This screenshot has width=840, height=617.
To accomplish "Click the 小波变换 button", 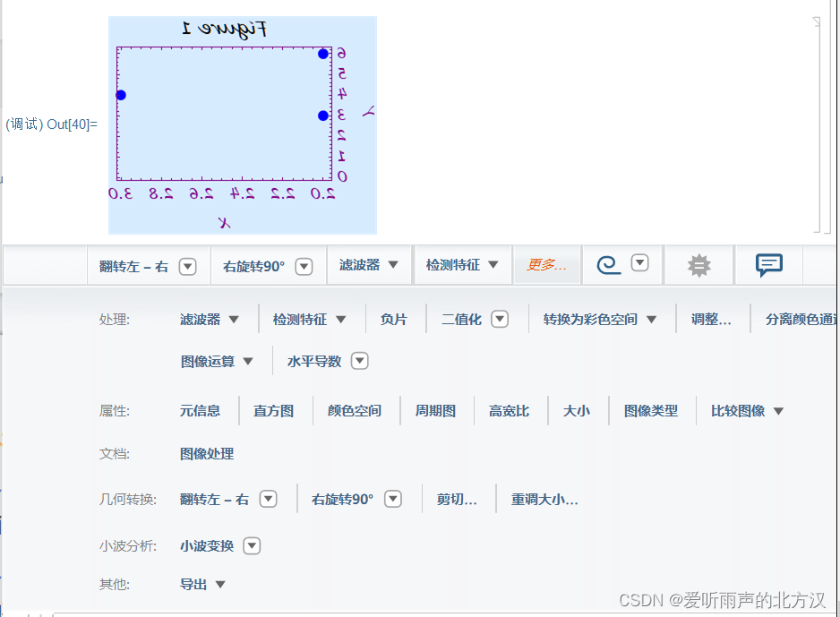I will (x=207, y=545).
